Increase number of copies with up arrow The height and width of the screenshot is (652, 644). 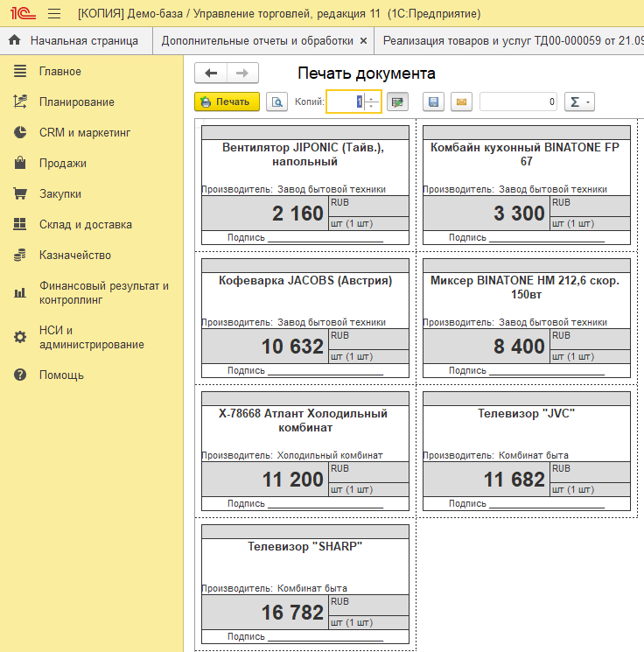[372, 97]
